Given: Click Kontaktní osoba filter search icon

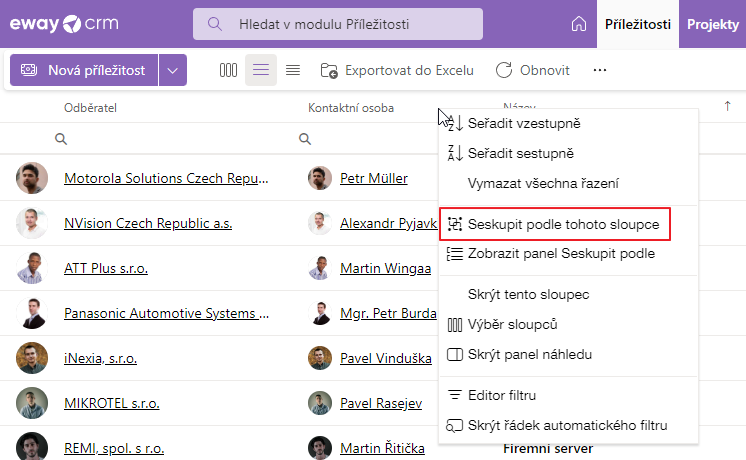Looking at the screenshot, I should (304, 139).
